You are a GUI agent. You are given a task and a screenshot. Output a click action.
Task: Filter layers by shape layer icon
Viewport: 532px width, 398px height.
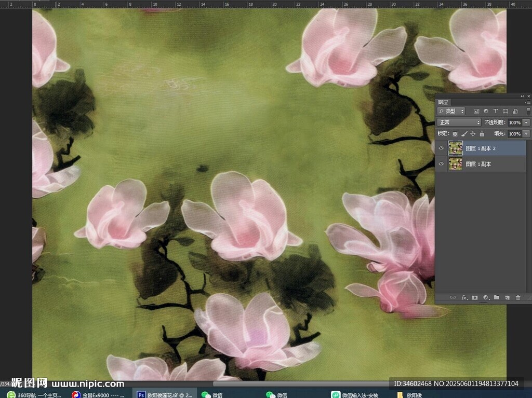click(x=506, y=111)
